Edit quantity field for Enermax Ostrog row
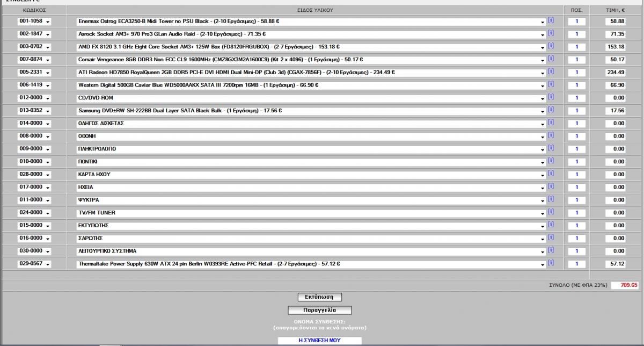Viewport: 644px width, 346px height. coord(576,21)
